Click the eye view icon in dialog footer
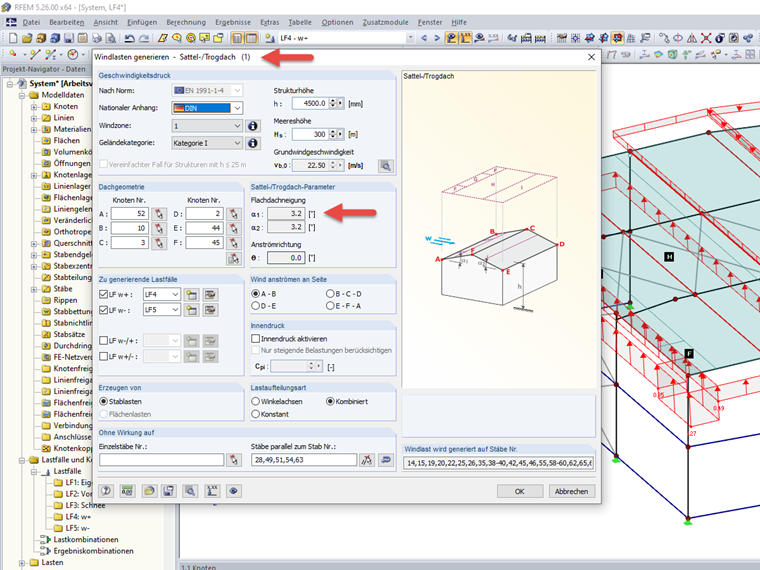760x570 pixels. click(x=233, y=491)
